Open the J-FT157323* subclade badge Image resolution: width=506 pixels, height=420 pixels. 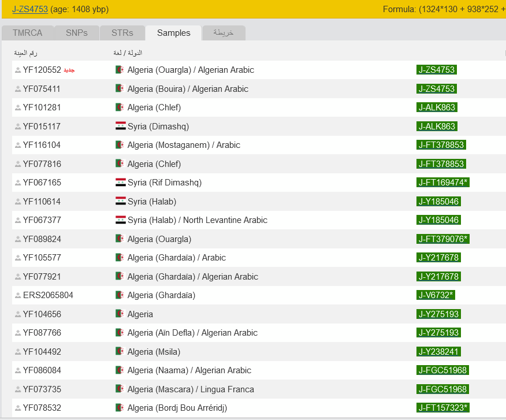tap(442, 408)
